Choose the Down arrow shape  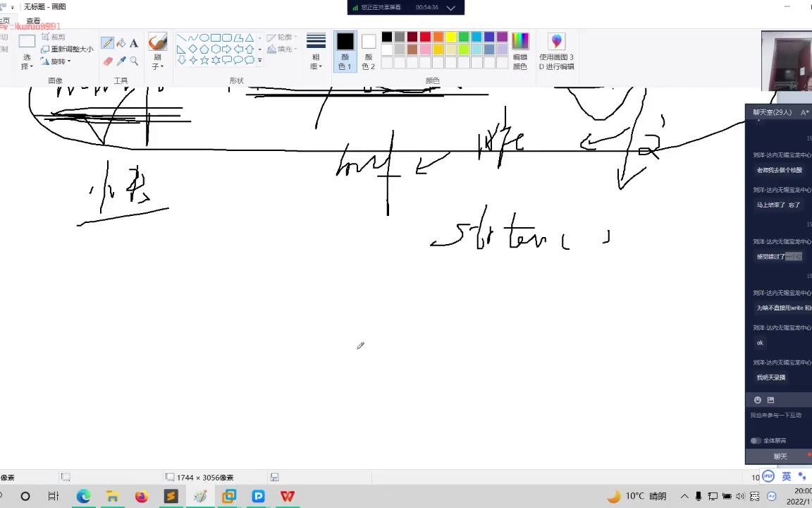tap(181, 60)
